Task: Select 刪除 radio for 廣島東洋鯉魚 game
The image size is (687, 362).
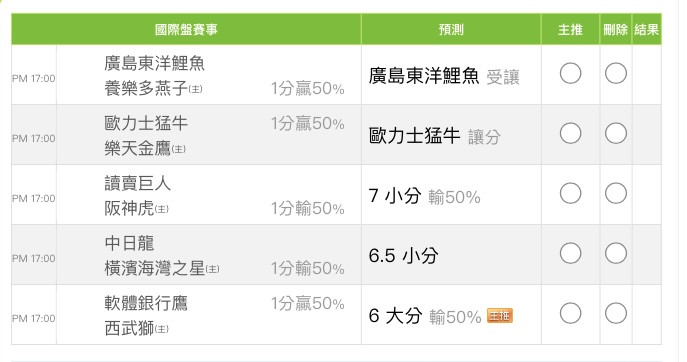Action: [x=616, y=73]
